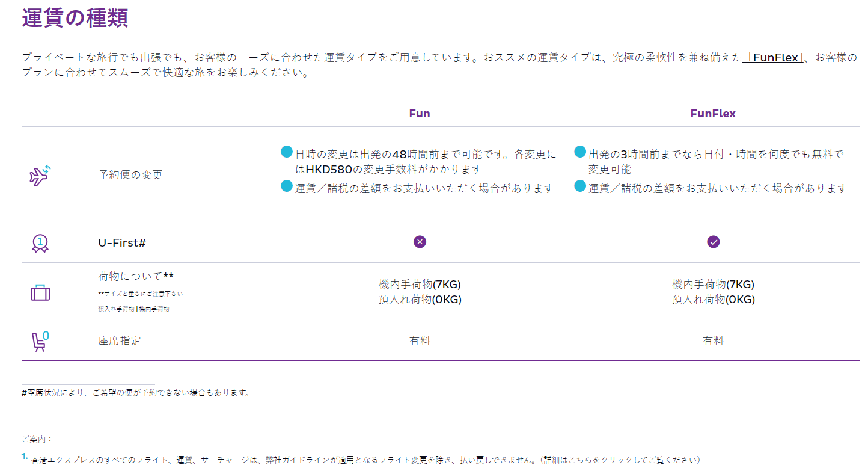Screen dimensions: 868x471
Task: Open the「FunFlex」link in the intro paragraph
Action: (x=773, y=58)
